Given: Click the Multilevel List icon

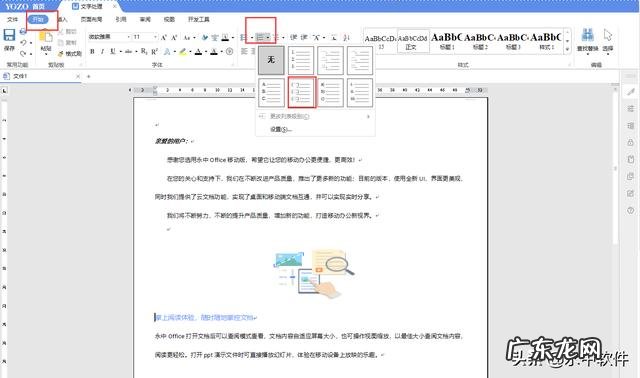Looking at the screenshot, I should coord(276,38).
